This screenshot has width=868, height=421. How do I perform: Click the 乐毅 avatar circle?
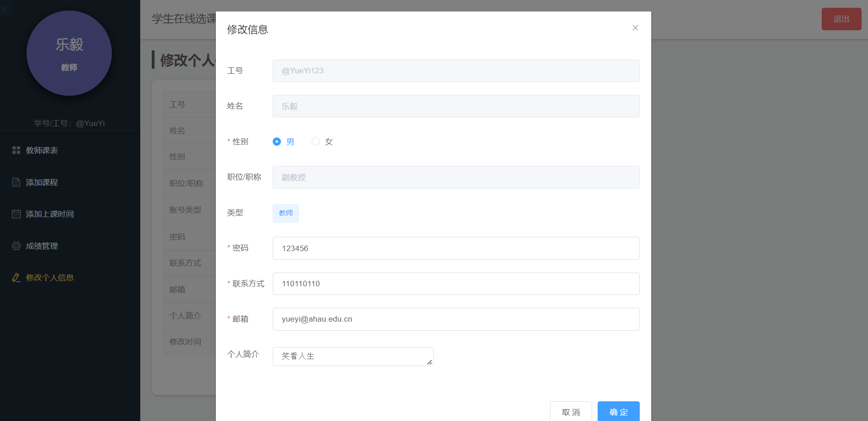tap(69, 53)
